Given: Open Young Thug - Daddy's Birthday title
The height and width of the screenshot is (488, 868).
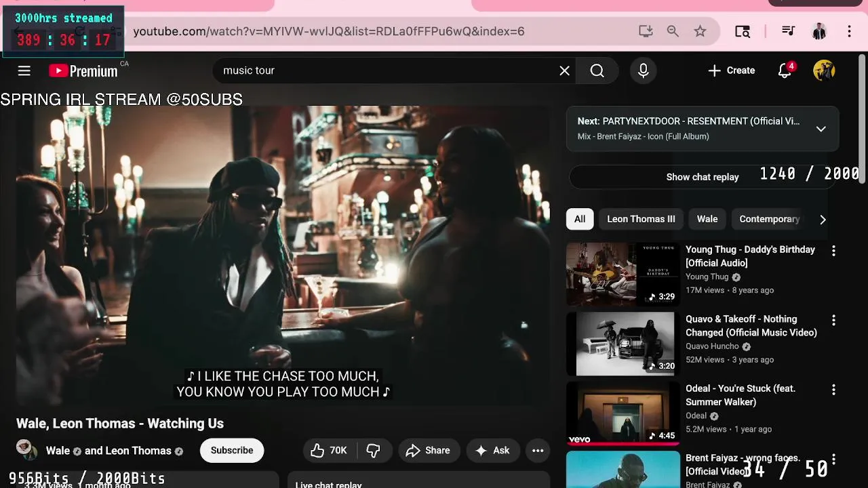Looking at the screenshot, I should click(x=750, y=256).
